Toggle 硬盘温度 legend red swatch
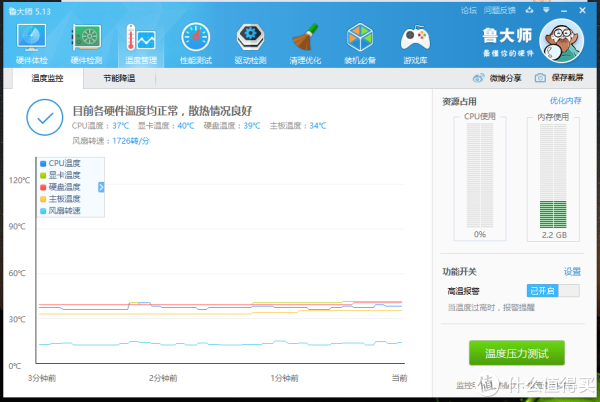600x402 pixels. pyautogui.click(x=43, y=187)
